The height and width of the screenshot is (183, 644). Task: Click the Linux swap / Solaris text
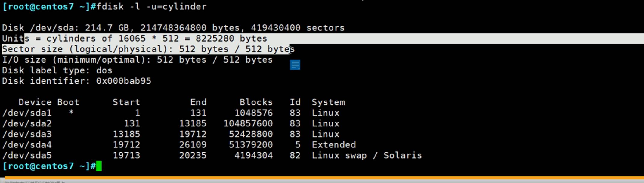point(367,156)
